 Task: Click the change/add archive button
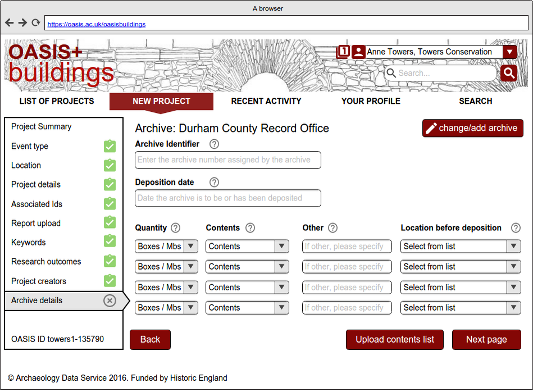pyautogui.click(x=472, y=128)
